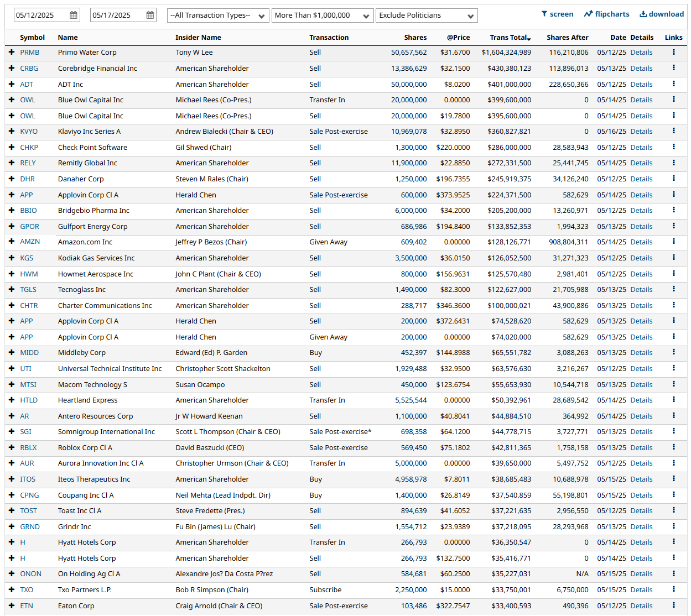This screenshot has width=691, height=616.
Task: Click Sale Post-exercise* for Somnigroup row
Action: [340, 432]
